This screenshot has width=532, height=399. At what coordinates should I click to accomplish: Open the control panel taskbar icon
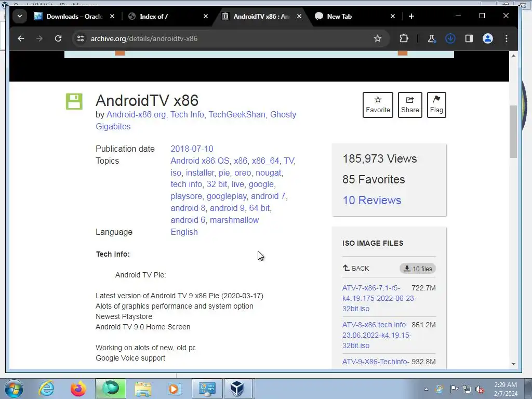click(x=207, y=389)
